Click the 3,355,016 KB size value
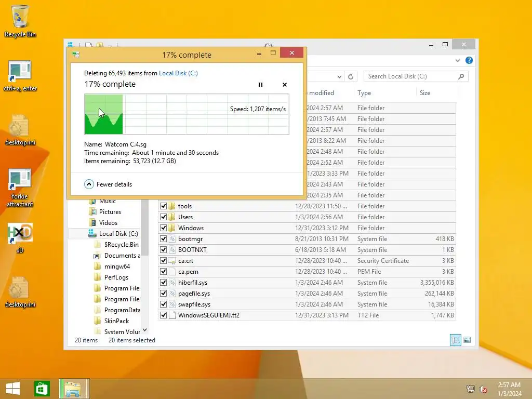Screen dimensions: 532x399 tap(437, 282)
